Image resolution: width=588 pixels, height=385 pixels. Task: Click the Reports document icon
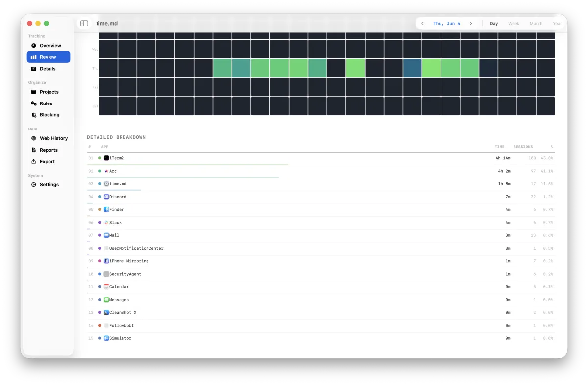(34, 150)
